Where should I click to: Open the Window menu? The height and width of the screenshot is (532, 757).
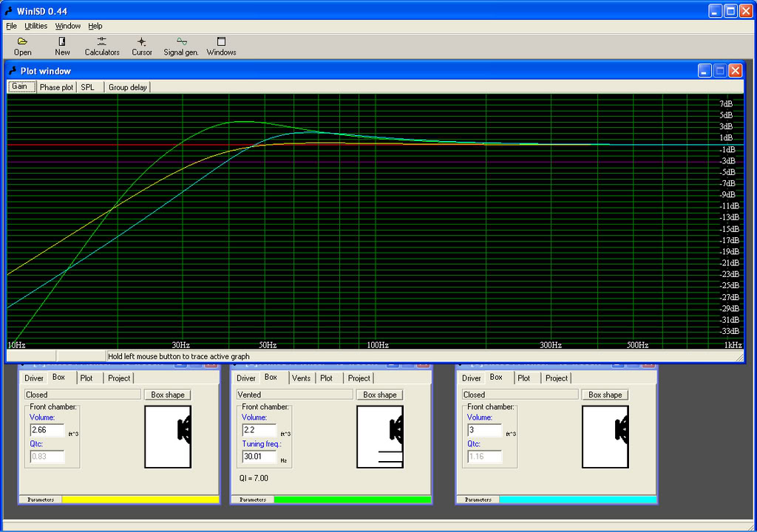point(67,26)
